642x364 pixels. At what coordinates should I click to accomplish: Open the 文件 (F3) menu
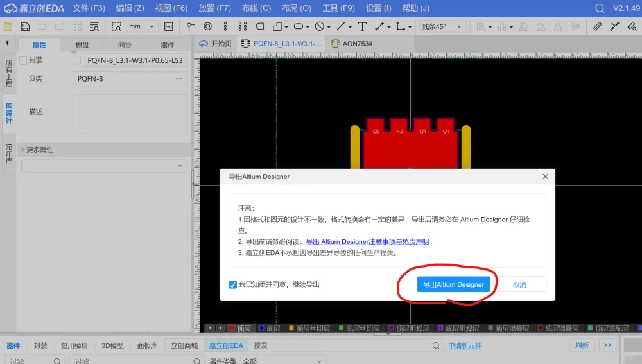tap(89, 8)
